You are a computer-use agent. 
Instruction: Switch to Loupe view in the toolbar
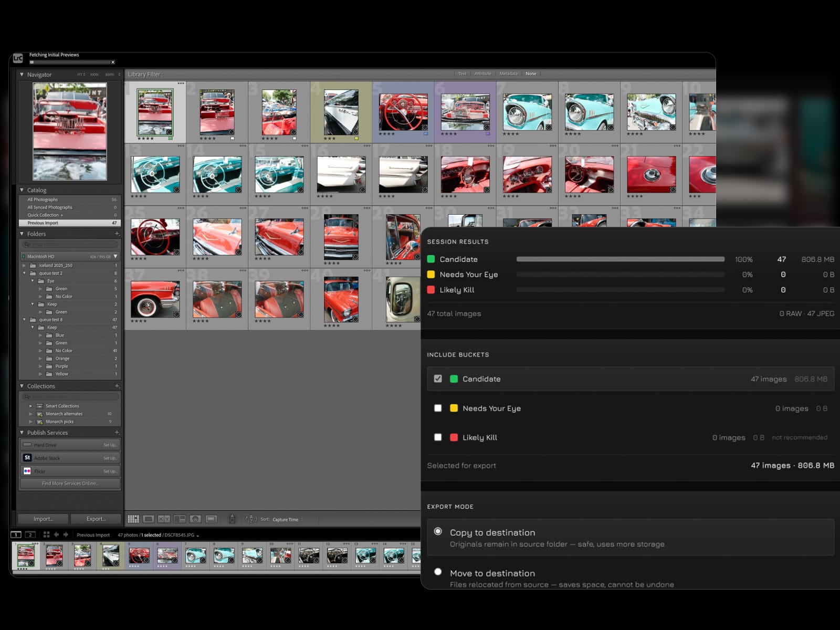pyautogui.click(x=149, y=519)
